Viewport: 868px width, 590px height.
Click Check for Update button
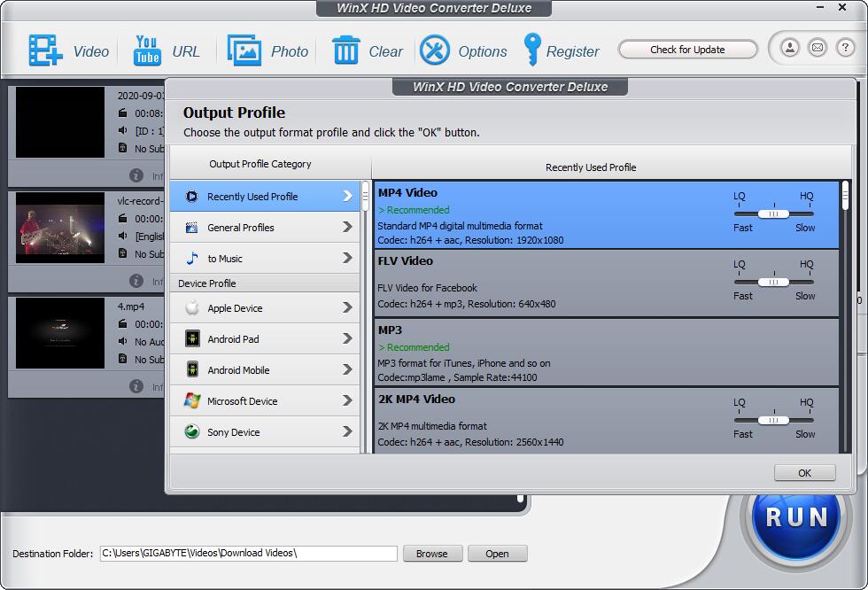(x=687, y=50)
